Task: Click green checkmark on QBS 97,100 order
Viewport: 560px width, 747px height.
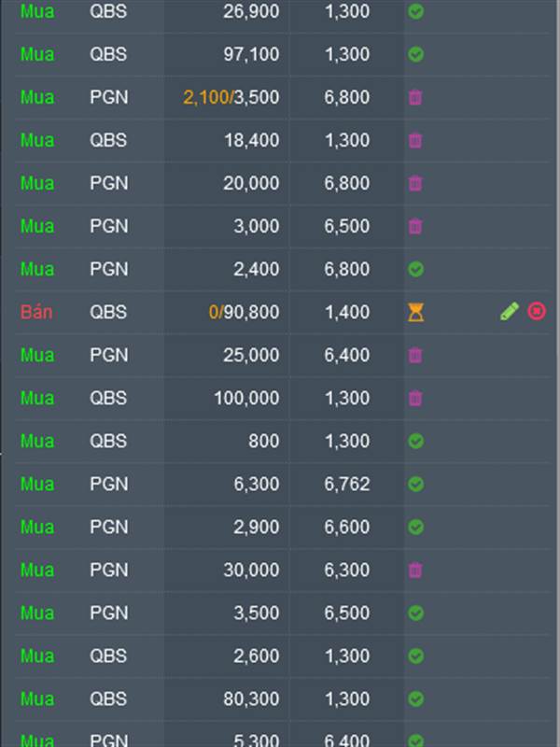Action: click(415, 54)
